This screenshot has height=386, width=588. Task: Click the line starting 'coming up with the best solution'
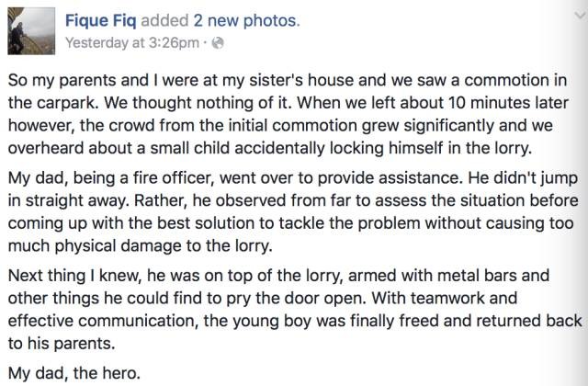294,221
